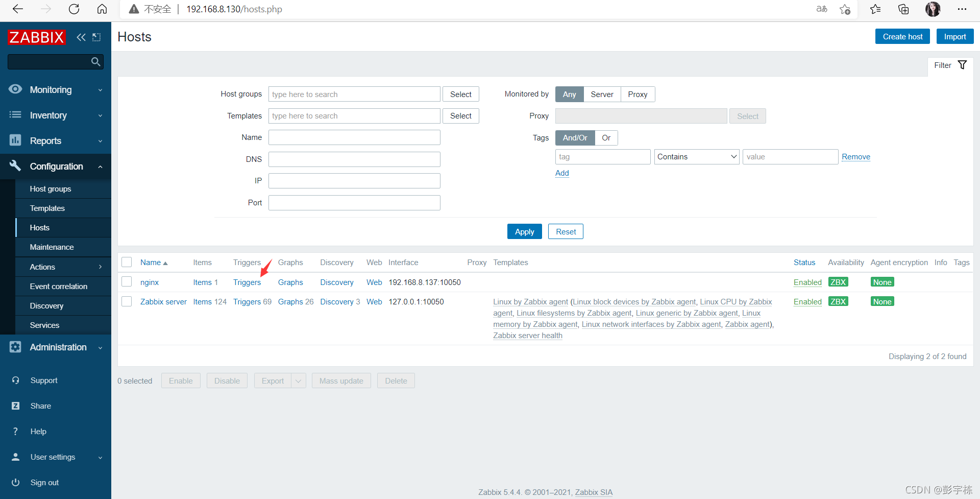Click the Share Z icon
This screenshot has height=499, width=980.
[x=16, y=406]
